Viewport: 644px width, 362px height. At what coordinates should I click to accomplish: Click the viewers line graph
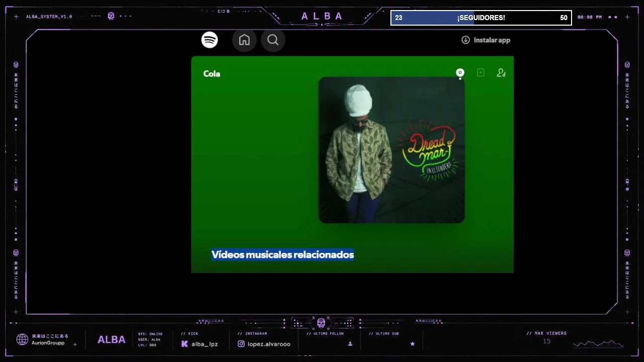[x=599, y=344]
